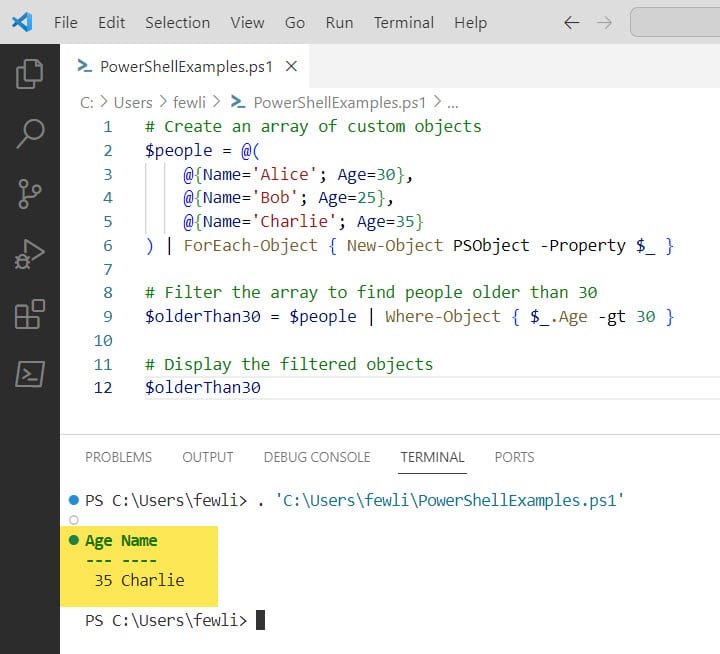The height and width of the screenshot is (654, 720).
Task: Click the 'Filter the array' comment line
Action: pos(371,293)
